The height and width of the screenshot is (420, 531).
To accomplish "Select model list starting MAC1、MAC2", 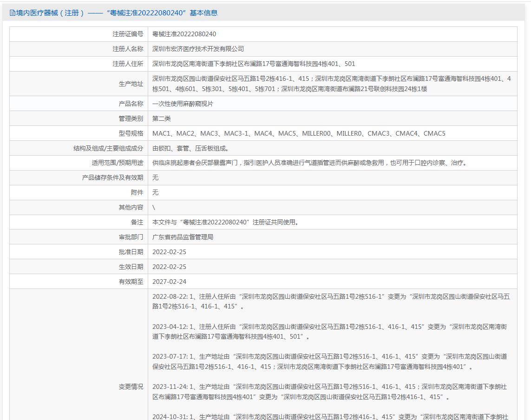I will 299,133.
